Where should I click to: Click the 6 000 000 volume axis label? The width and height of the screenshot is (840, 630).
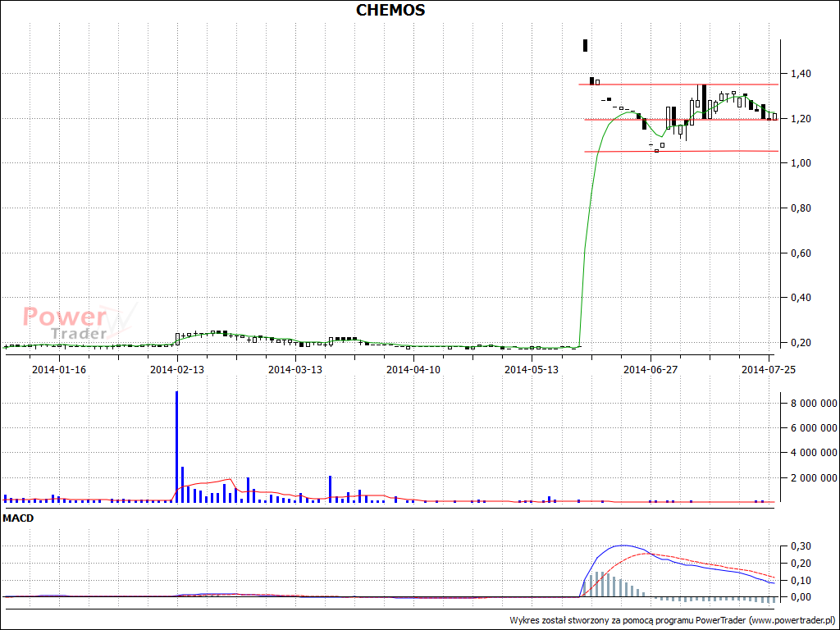(x=814, y=427)
